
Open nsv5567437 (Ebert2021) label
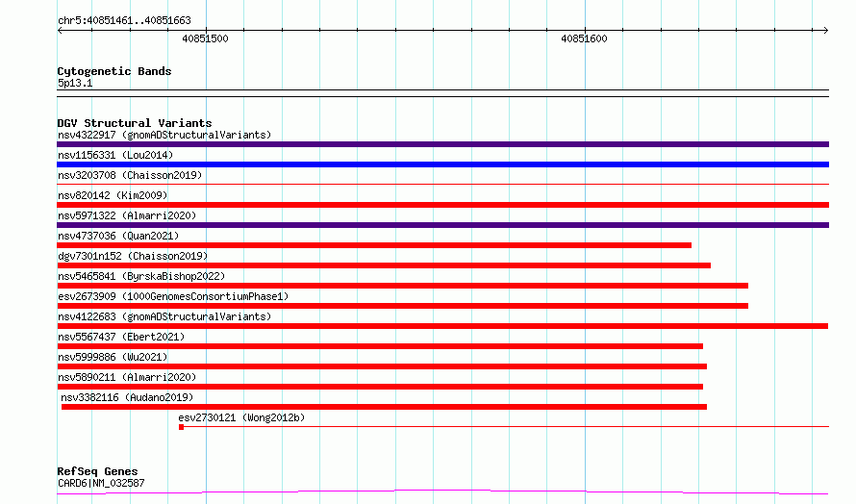tap(121, 337)
